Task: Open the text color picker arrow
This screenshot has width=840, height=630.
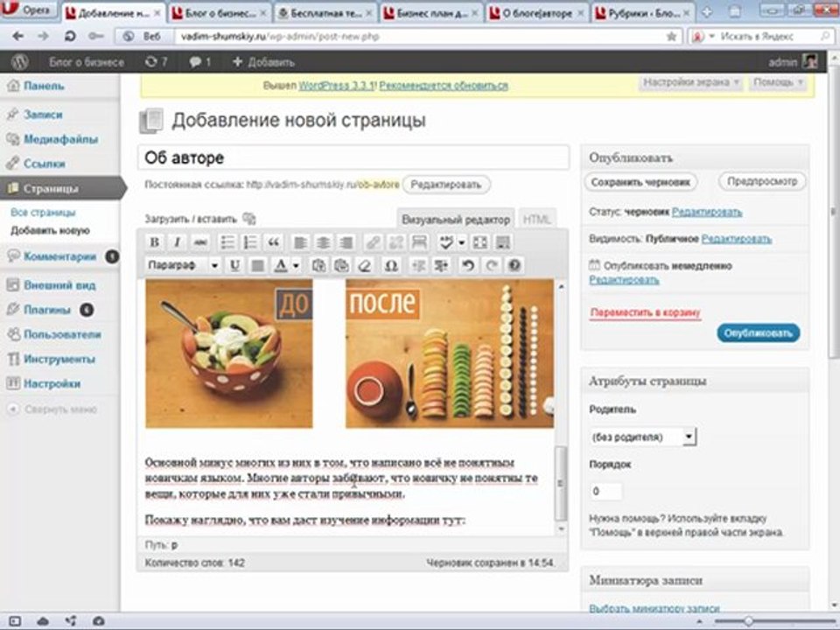Action: (x=296, y=265)
